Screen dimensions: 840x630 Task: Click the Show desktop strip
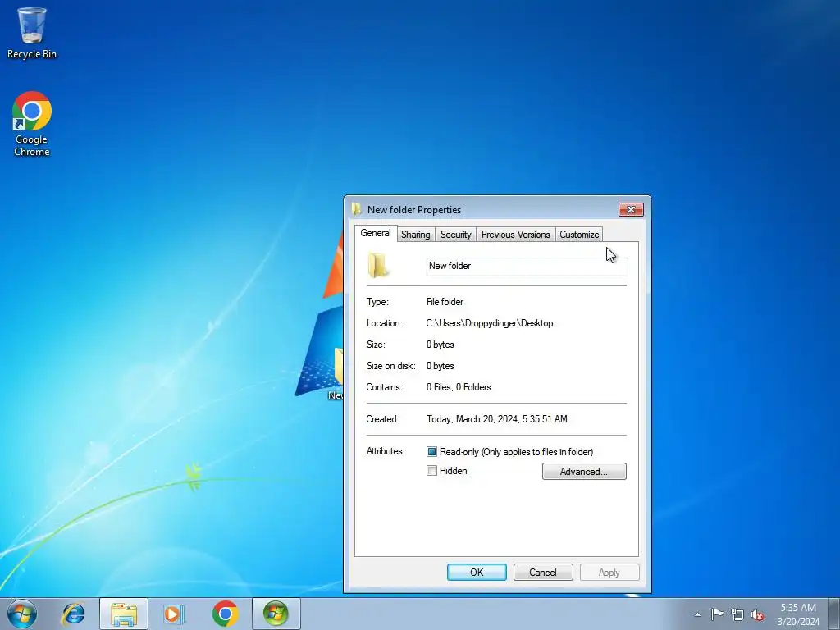pyautogui.click(x=834, y=614)
